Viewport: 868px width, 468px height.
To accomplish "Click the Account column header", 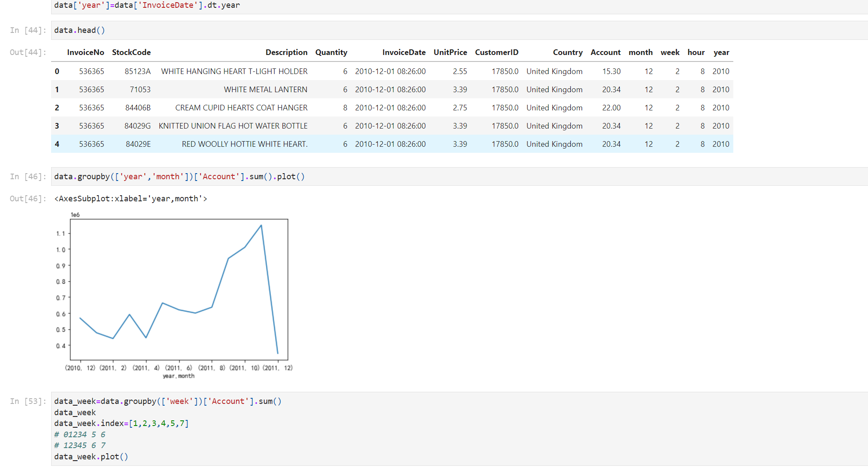I will tap(606, 52).
